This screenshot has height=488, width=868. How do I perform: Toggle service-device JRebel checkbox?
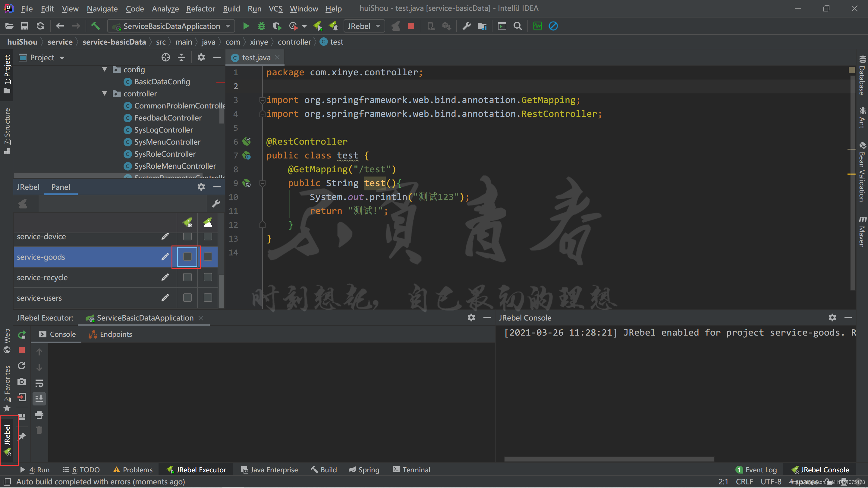tap(187, 236)
